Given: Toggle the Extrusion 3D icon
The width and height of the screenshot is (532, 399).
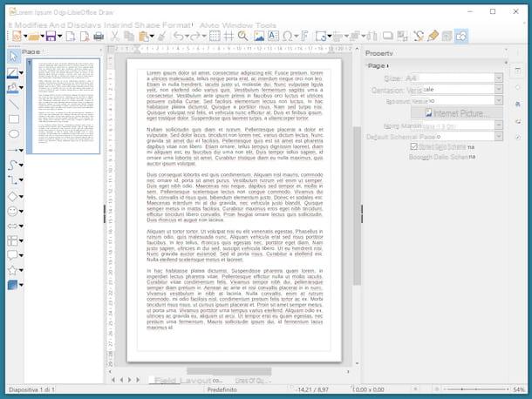Looking at the screenshot, I should pos(447,36).
